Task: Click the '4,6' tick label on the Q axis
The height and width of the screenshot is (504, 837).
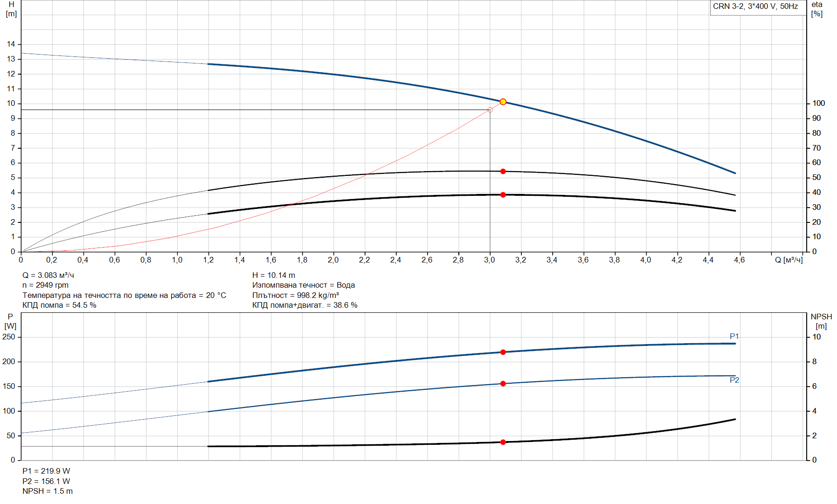Action: [739, 260]
